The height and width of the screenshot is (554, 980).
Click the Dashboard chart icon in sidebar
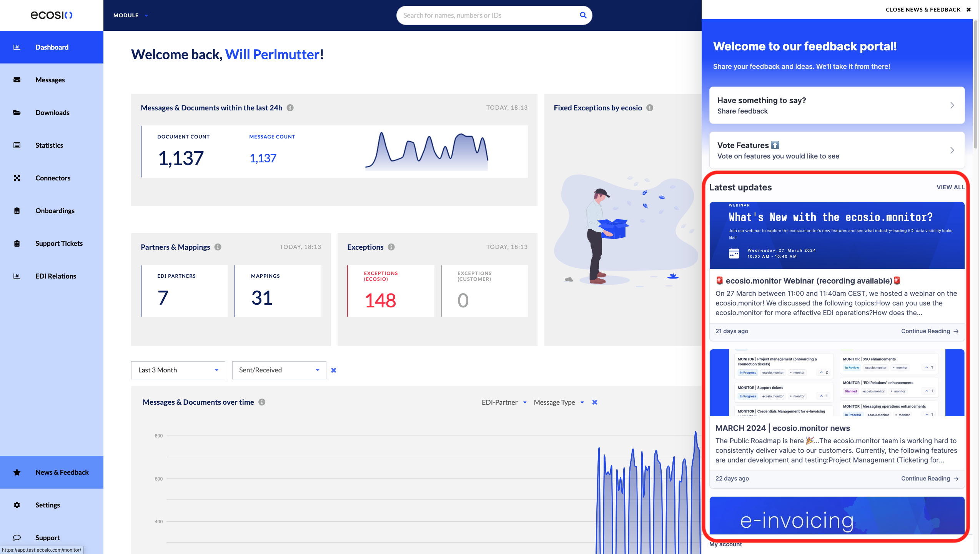tap(17, 47)
